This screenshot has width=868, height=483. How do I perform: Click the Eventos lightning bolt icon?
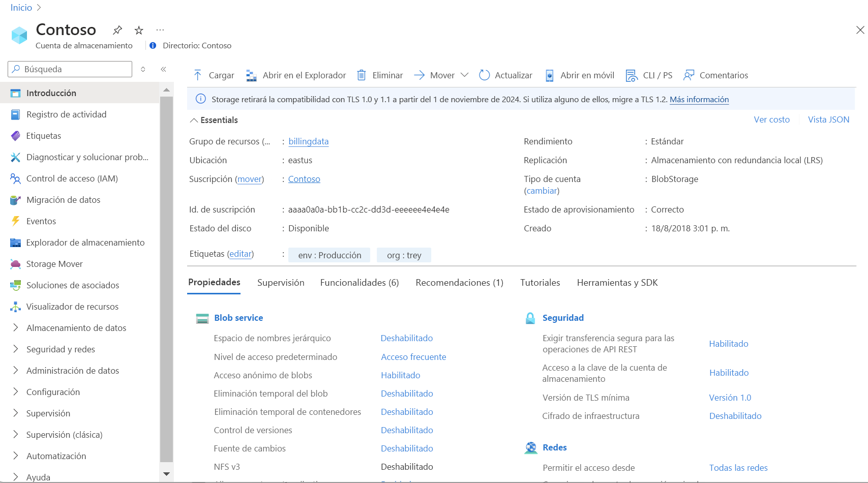pos(15,221)
